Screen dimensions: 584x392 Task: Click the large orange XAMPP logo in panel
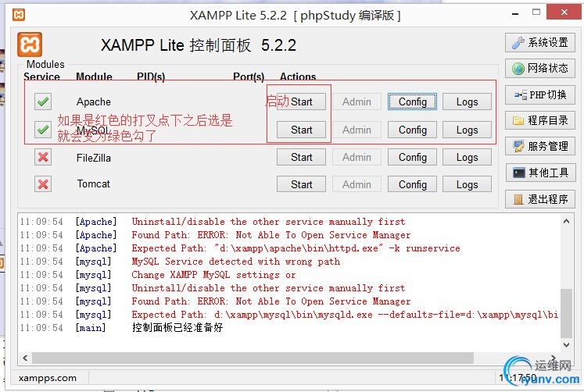30,45
